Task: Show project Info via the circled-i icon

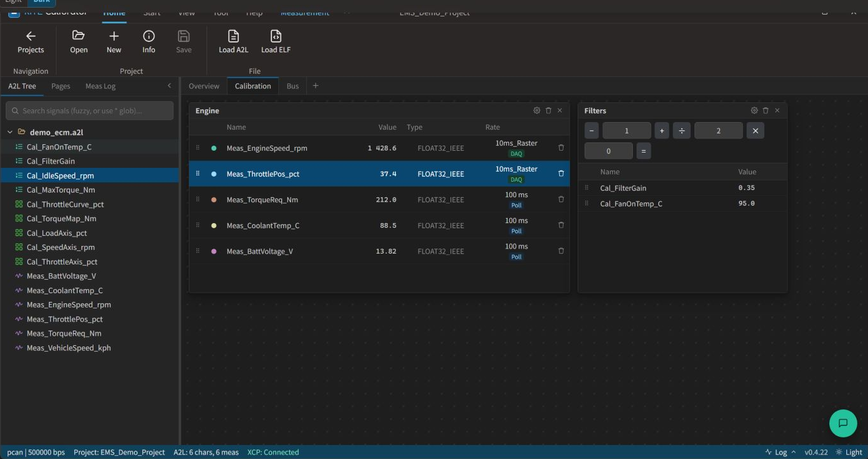Action: 149,36
